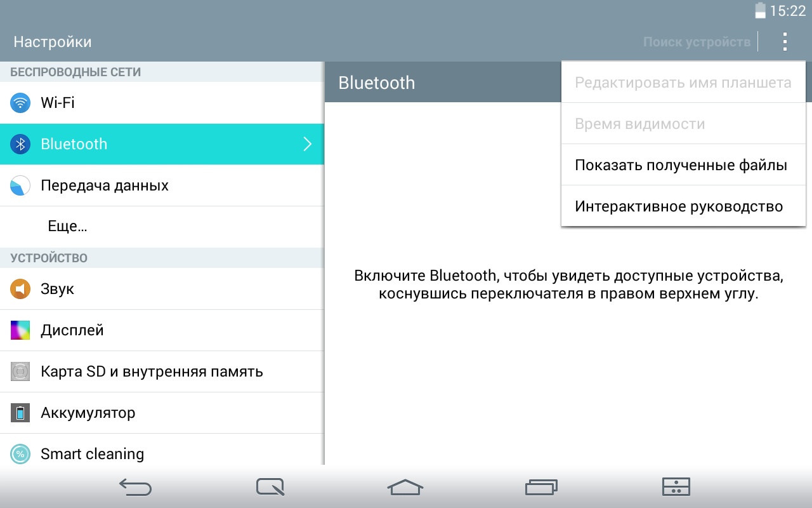Tap the colorful Display icon
The height and width of the screenshot is (508, 812).
tap(20, 330)
